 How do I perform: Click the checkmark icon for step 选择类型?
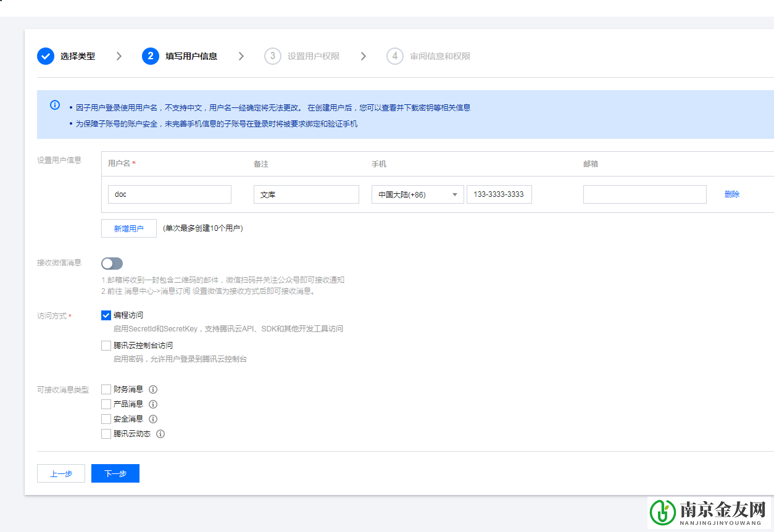pyautogui.click(x=46, y=56)
